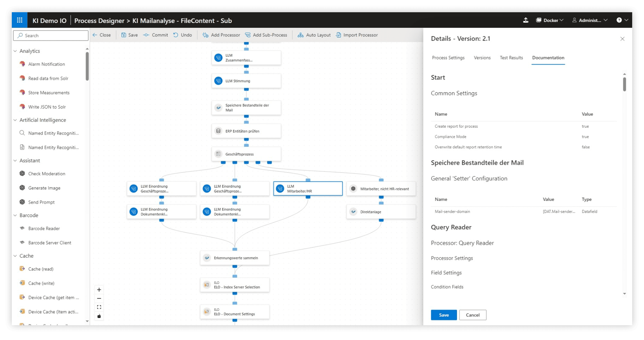644x340 pixels.
Task: Click the zoom out minus icon
Action: (x=99, y=298)
